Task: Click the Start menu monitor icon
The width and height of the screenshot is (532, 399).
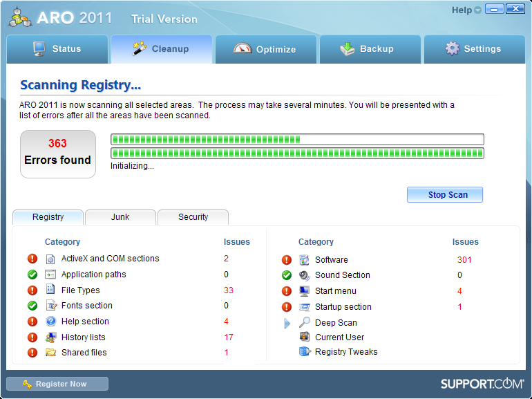Action: pyautogui.click(x=304, y=291)
